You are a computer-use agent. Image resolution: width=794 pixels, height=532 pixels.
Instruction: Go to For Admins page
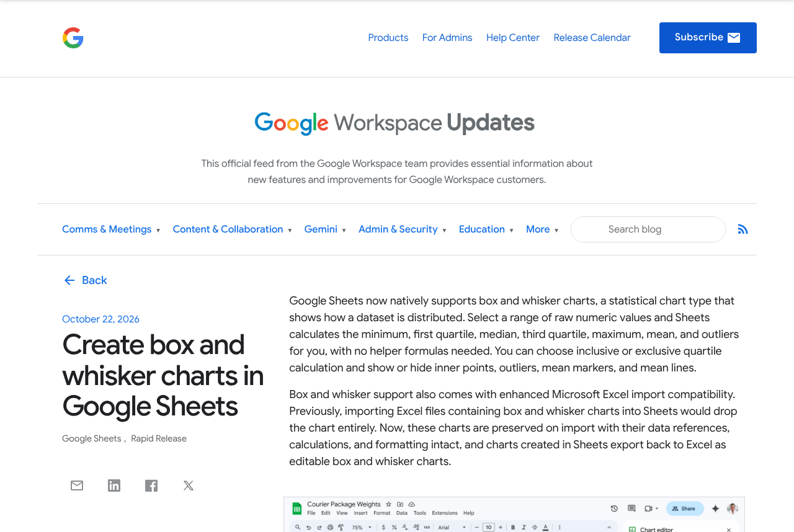(x=447, y=38)
